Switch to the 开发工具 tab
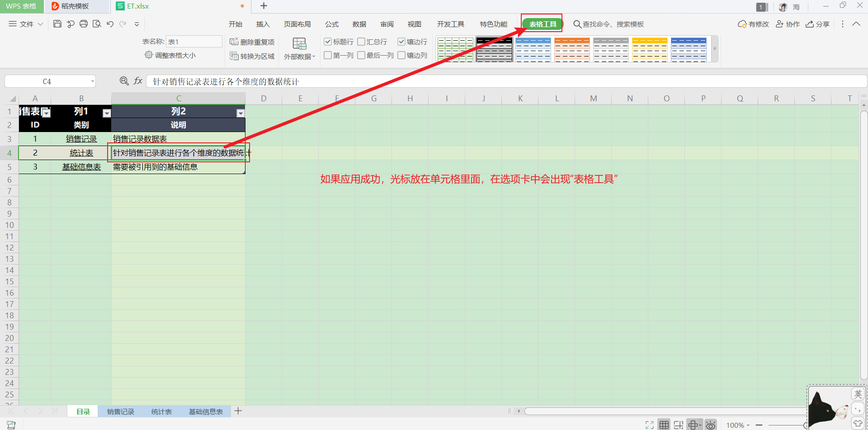 450,24
